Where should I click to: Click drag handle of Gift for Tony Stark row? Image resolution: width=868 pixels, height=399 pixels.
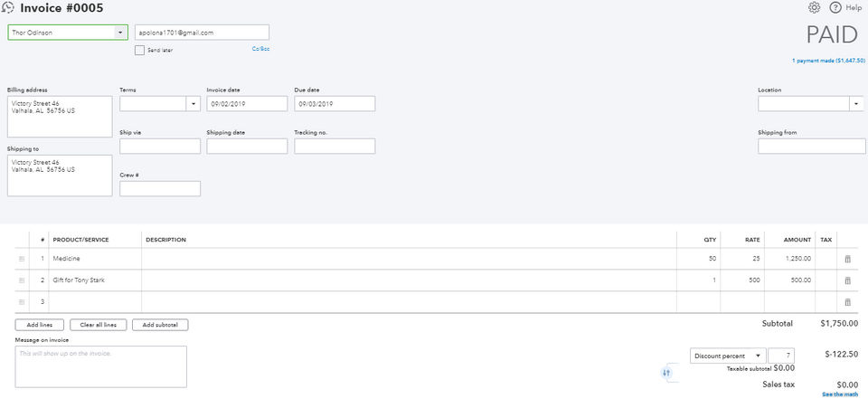pos(22,280)
